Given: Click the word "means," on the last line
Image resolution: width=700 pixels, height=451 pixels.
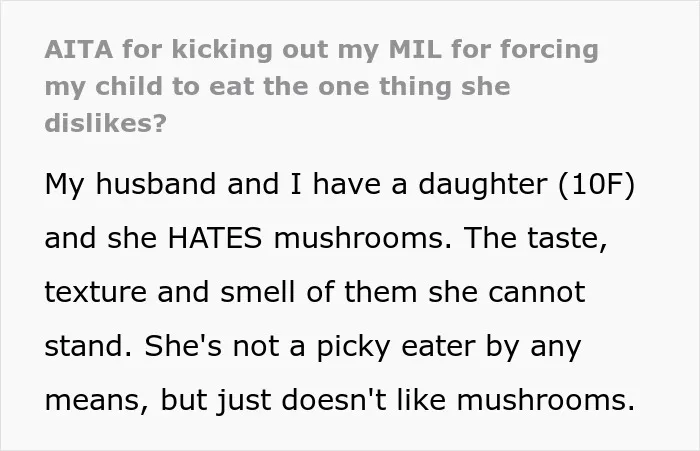Looking at the screenshot, I should pos(97,401).
